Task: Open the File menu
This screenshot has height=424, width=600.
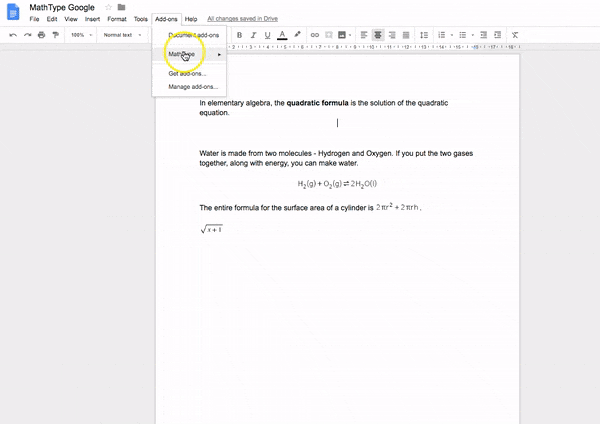Action: [34, 19]
